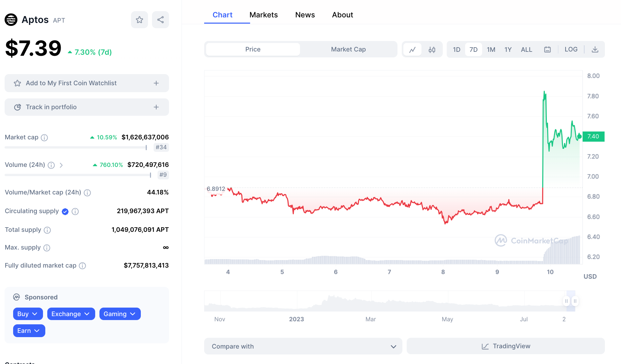This screenshot has height=364, width=621.
Task: Open the TradingView chart button
Action: (x=505, y=346)
